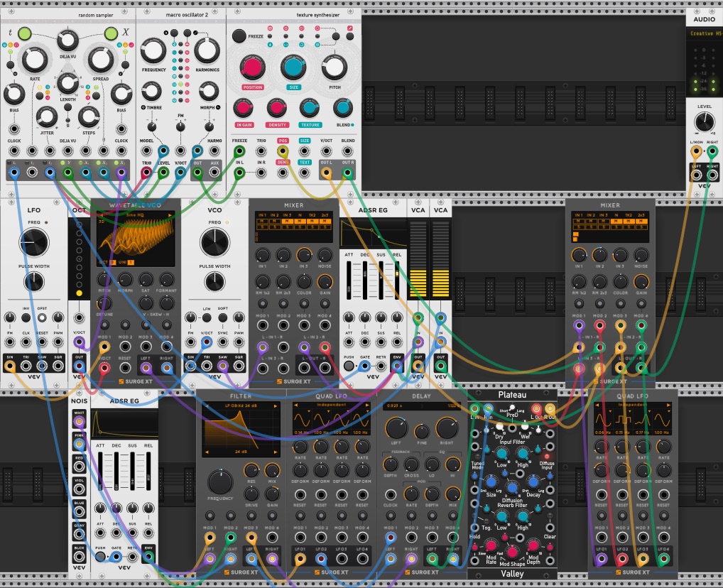
Task: Click the LFO4 output jack on rightmost Quad LFO
Action: click(663, 559)
